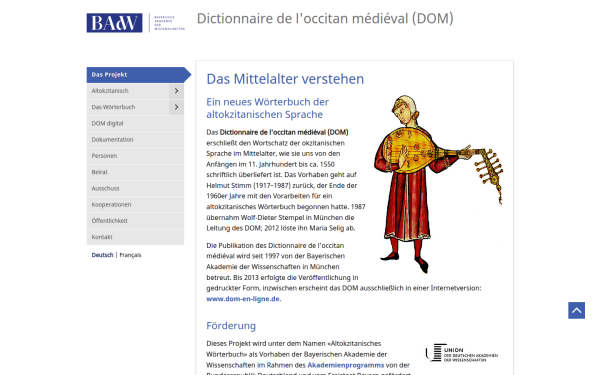Open the Akademienprogramms link

[346, 365]
